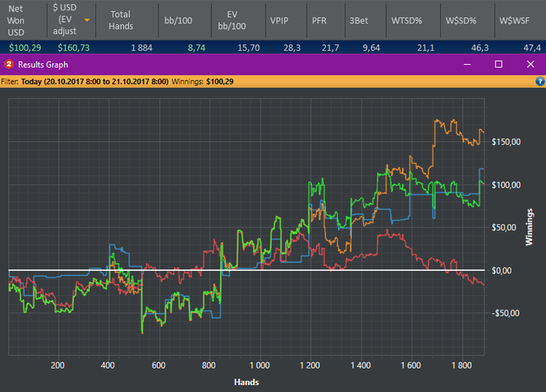
Task: Select the $100,29 net won cell
Action: 24,48
